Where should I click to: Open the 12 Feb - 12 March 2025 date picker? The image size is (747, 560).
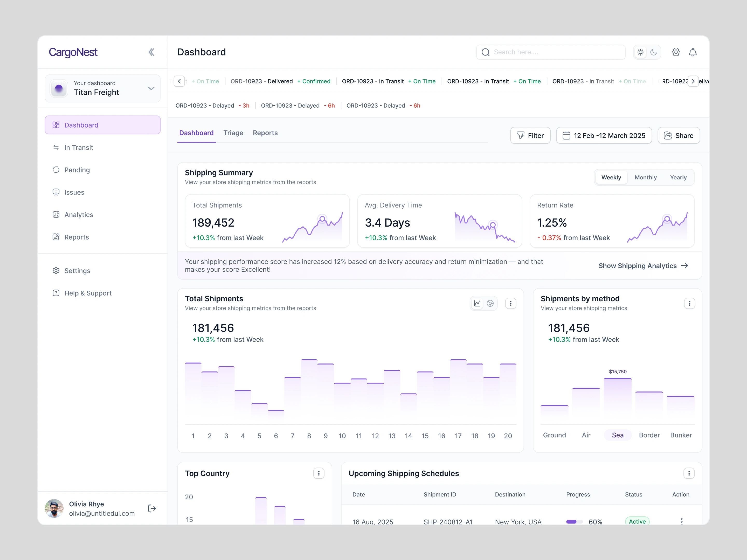(604, 136)
